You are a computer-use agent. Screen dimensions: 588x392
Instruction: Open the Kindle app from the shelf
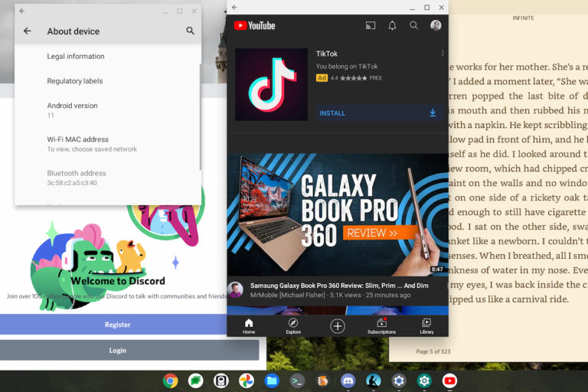point(374,381)
